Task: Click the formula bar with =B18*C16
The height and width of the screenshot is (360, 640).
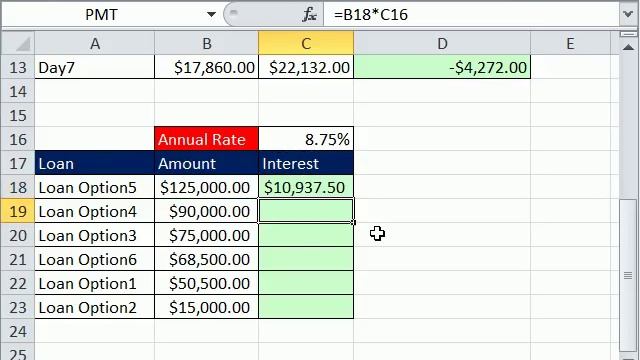Action: 471,15
